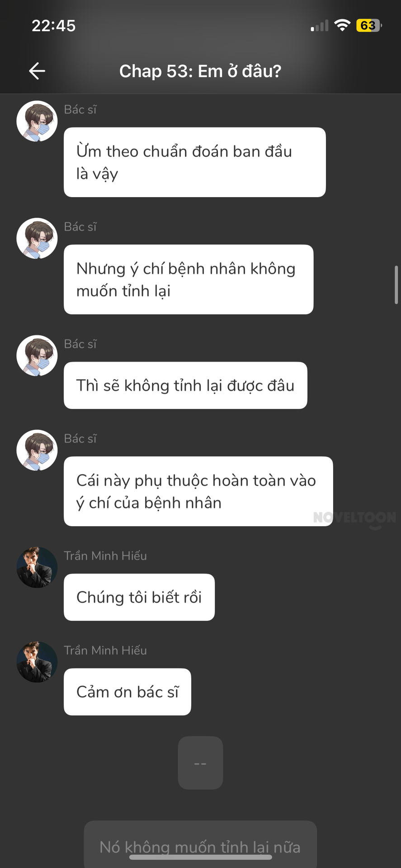The height and width of the screenshot is (868, 401).
Task: Tap the "Nó không muốn tỉnh lại nữa" narration box
Action: click(x=200, y=844)
